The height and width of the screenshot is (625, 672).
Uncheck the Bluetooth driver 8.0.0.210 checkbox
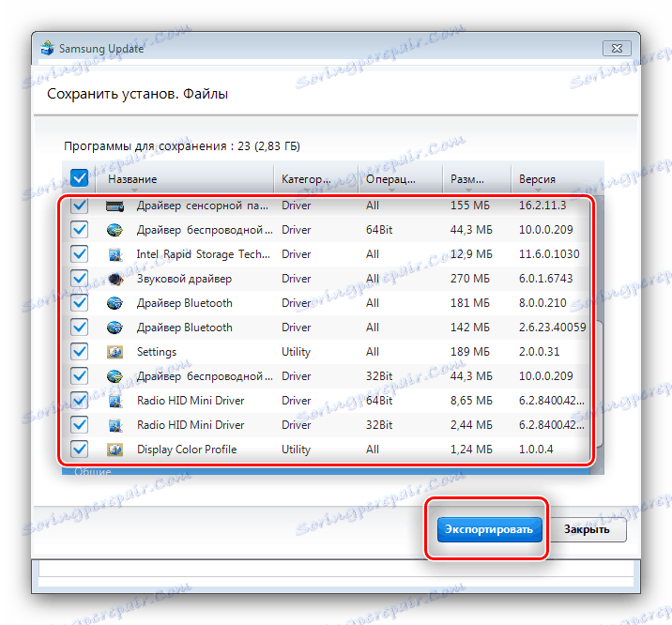point(80,303)
